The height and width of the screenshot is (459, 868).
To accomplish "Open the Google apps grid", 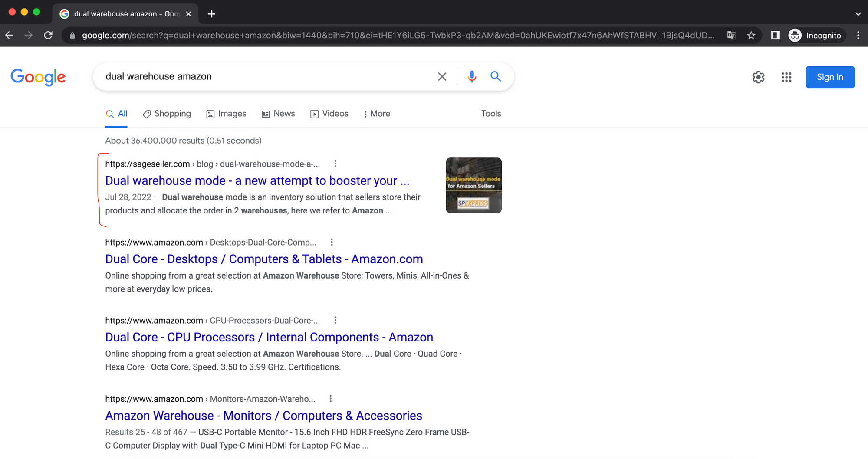I will [786, 77].
